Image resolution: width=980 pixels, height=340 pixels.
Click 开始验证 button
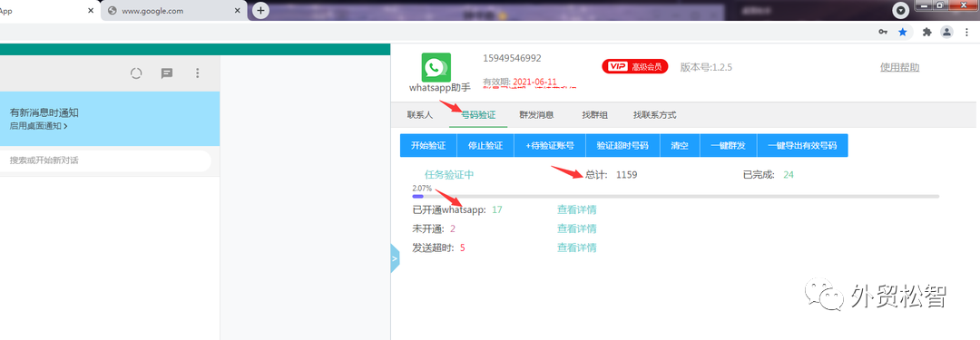pyautogui.click(x=428, y=146)
